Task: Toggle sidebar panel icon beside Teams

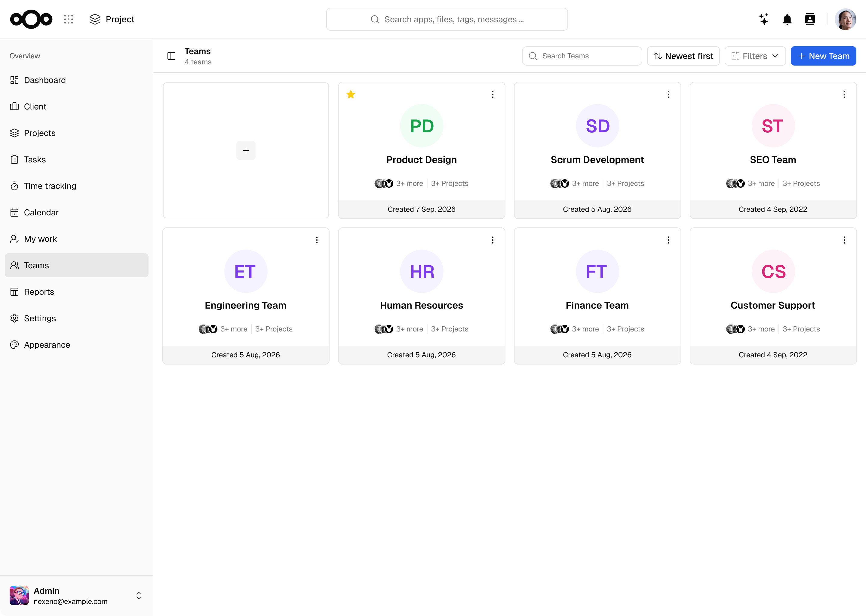Action: pyautogui.click(x=171, y=56)
